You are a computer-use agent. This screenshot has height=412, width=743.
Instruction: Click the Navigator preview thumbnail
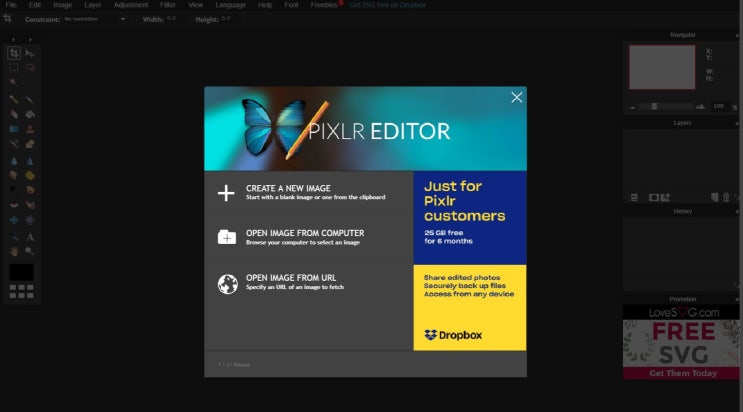pyautogui.click(x=662, y=67)
